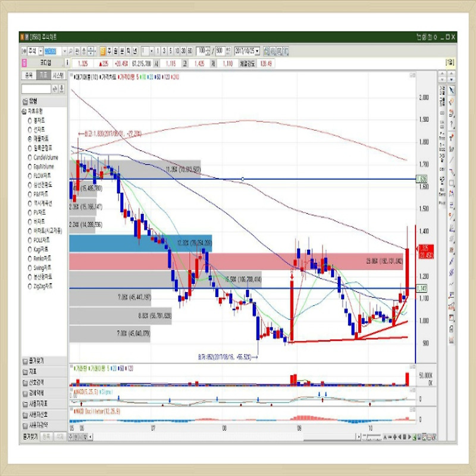This screenshot has height=476, width=476.
Task: Click the first toolbar icon right of date
Action: tap(267, 51)
